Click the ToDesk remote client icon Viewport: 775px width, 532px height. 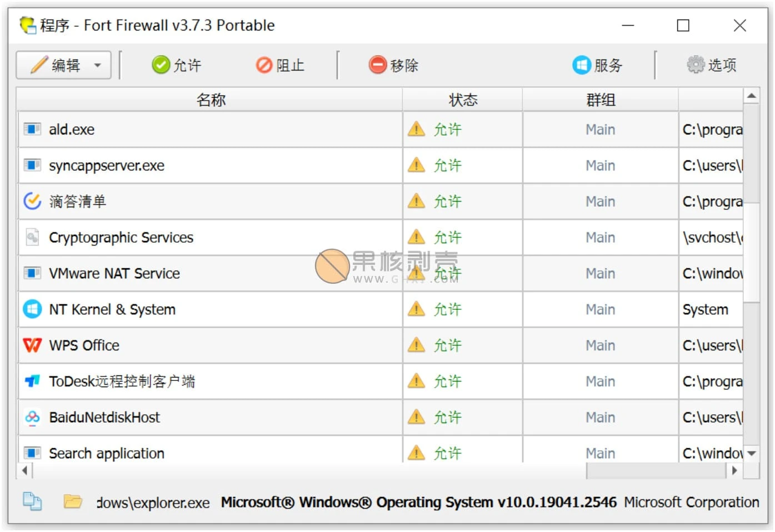[32, 381]
